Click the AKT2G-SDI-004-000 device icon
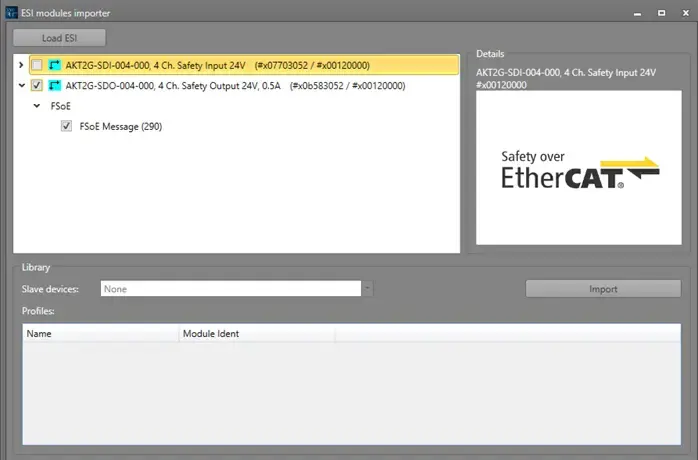Viewport: 698px width, 460px height. click(x=54, y=65)
